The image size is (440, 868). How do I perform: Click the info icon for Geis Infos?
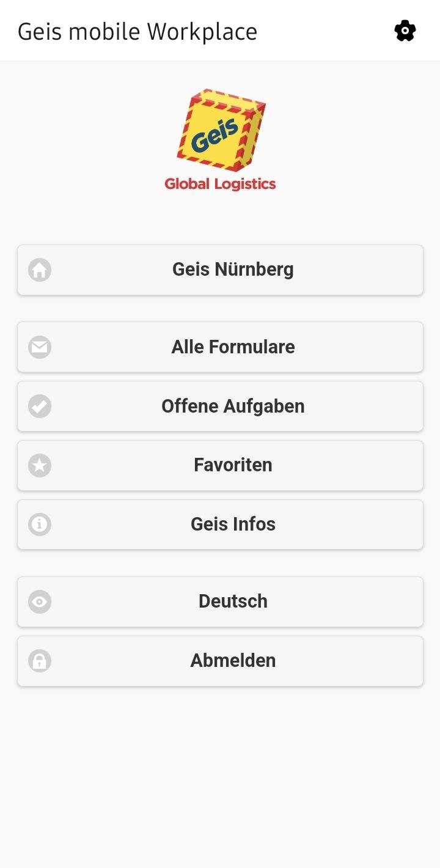(40, 524)
